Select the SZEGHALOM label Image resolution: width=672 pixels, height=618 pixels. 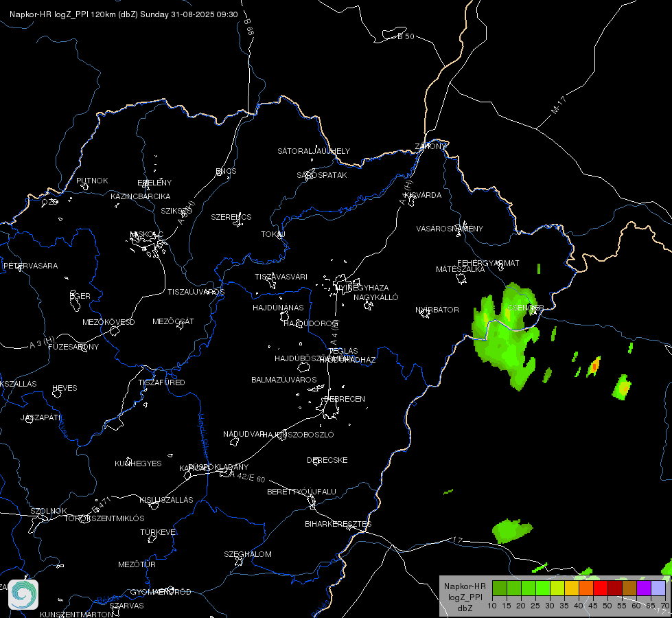(x=248, y=554)
